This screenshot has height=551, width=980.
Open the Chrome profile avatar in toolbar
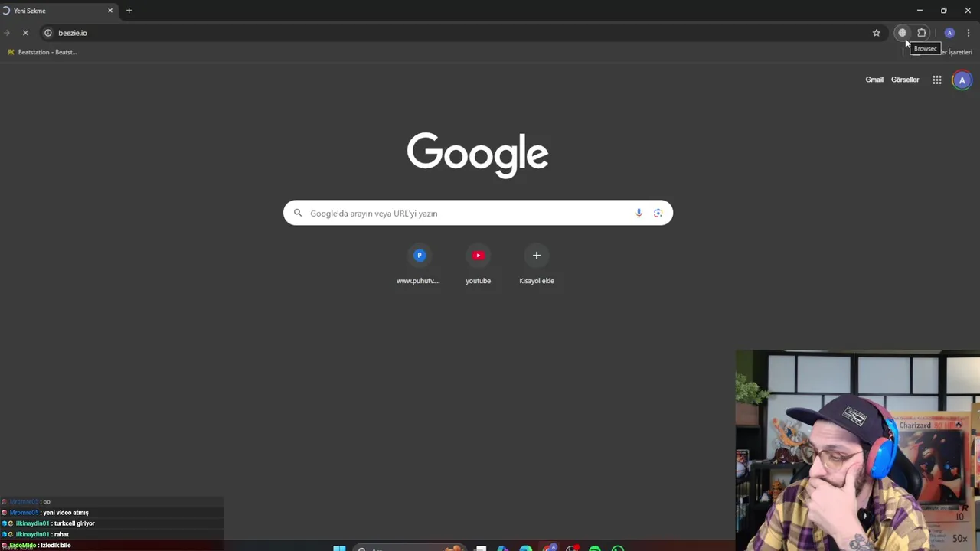pos(949,33)
